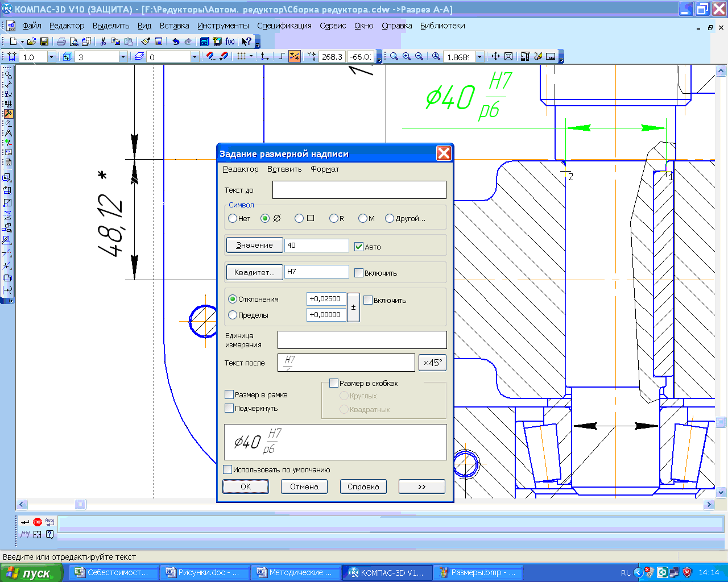Open the Measurements compass panel in left toolbar

point(8,133)
